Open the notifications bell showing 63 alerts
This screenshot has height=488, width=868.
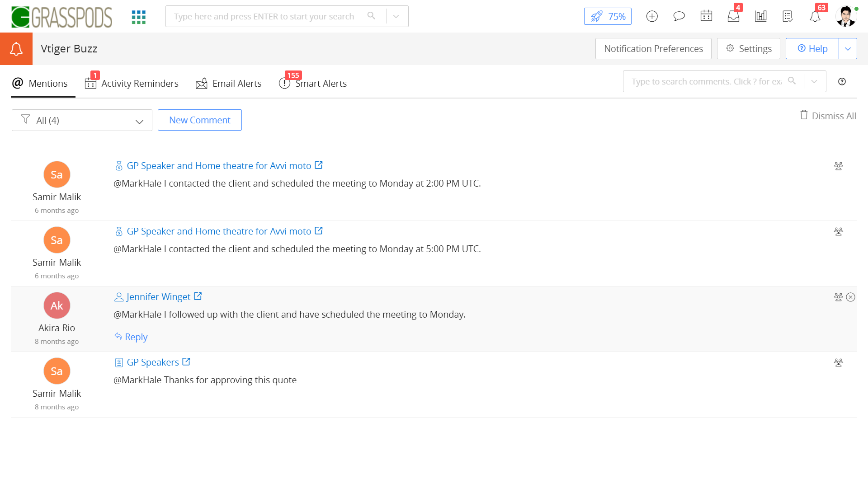[816, 16]
